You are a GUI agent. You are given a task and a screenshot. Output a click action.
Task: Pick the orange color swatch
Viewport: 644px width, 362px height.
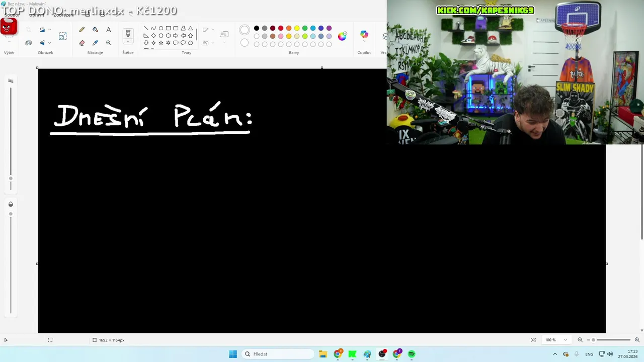pos(289,28)
